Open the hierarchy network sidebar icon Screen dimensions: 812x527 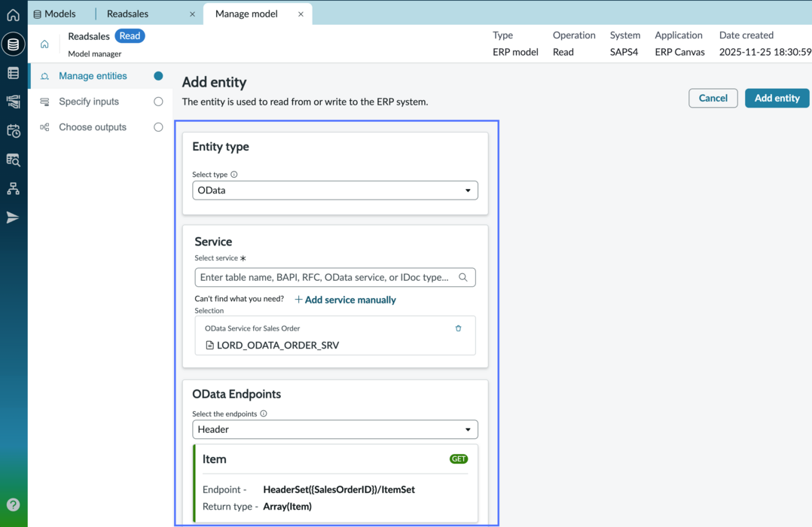14,188
